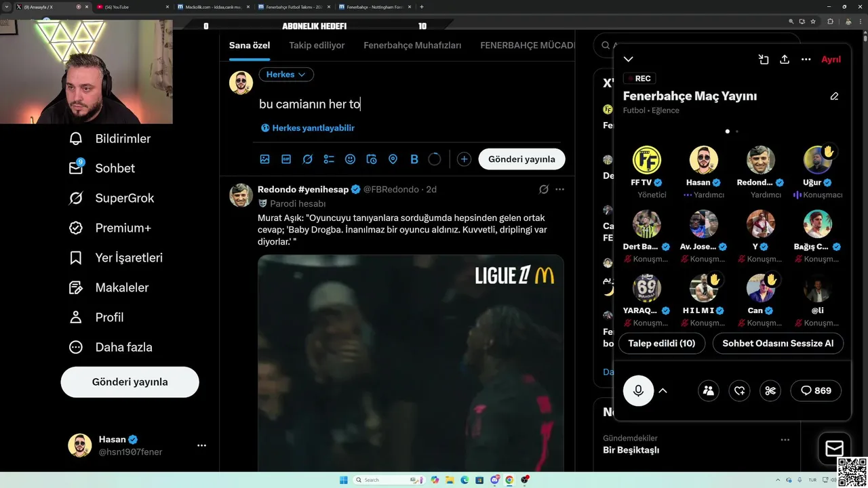The width and height of the screenshot is (868, 488).
Task: Tag a location on the post
Action: [393, 159]
